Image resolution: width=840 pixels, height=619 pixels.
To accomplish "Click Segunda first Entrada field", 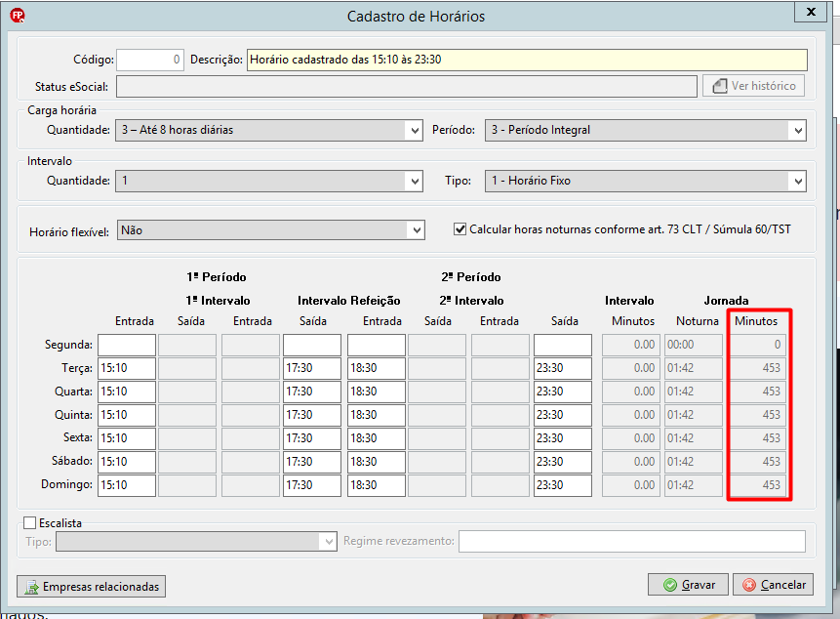I will pos(127,346).
